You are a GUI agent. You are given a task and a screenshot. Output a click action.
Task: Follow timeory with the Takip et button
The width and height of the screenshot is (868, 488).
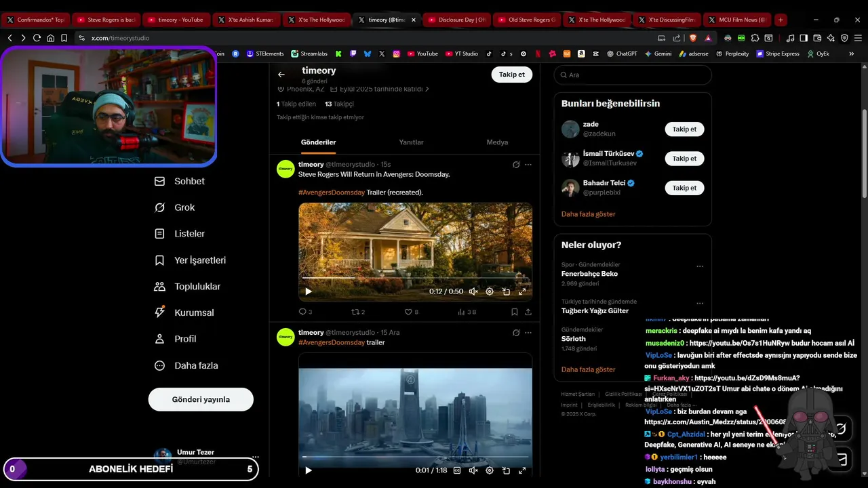pos(512,75)
